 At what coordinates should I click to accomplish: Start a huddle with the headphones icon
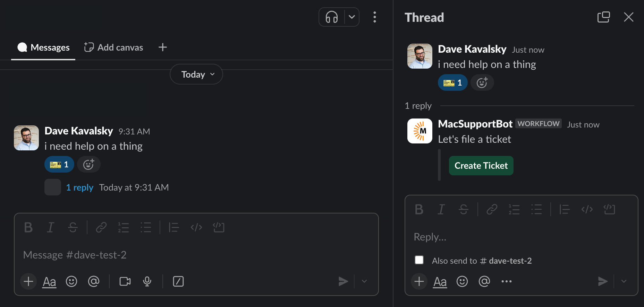(332, 17)
